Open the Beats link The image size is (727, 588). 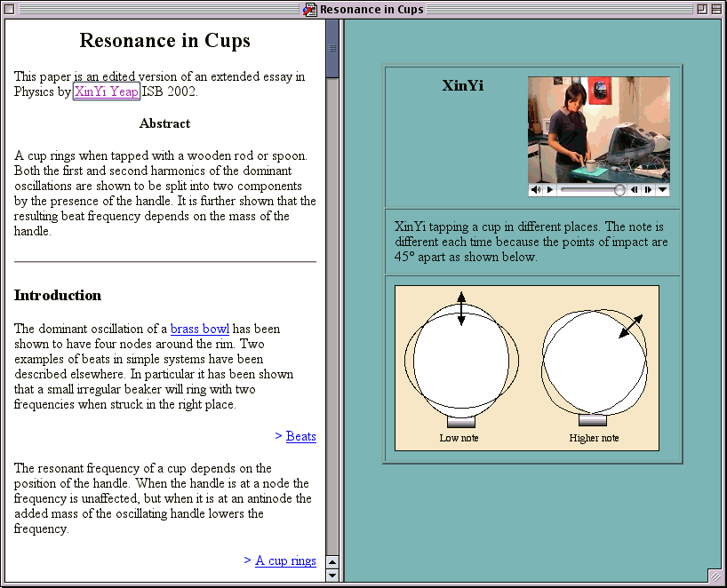pyautogui.click(x=301, y=436)
